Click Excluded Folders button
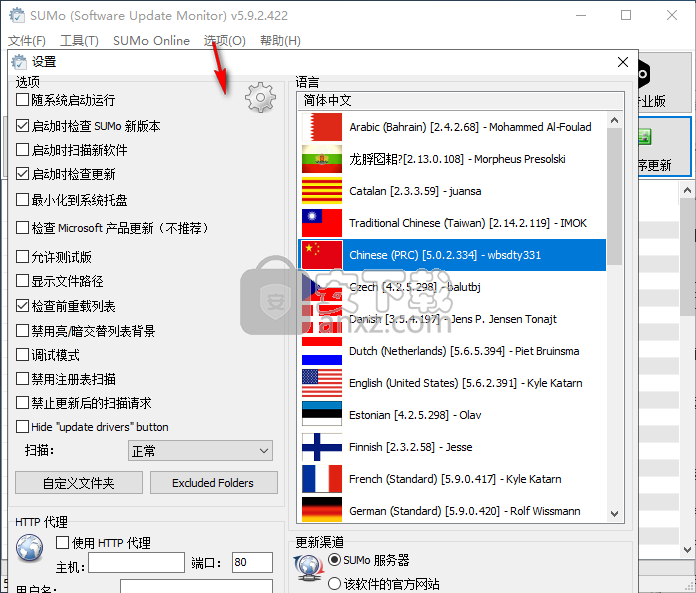 coord(214,482)
